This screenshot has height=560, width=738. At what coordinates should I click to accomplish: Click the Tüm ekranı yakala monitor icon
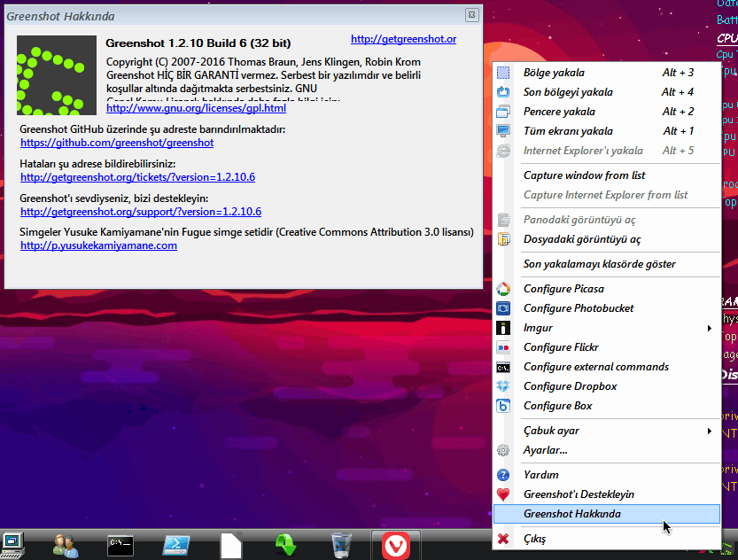tap(503, 131)
